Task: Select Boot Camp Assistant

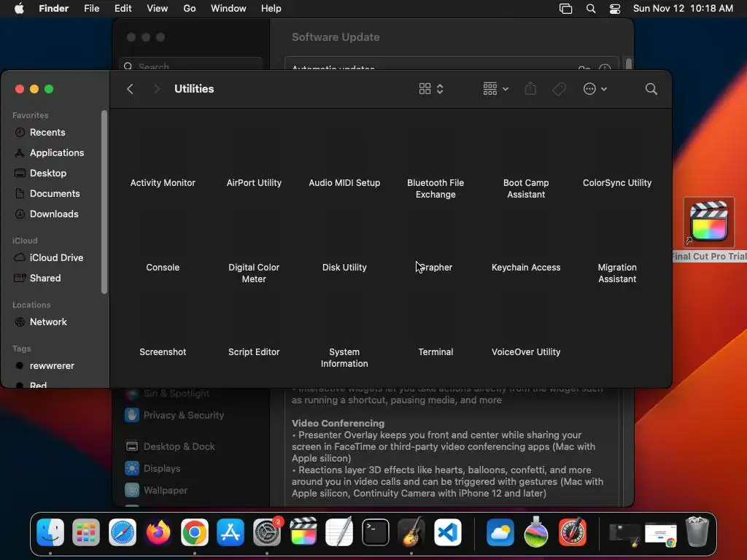Action: pos(526,189)
